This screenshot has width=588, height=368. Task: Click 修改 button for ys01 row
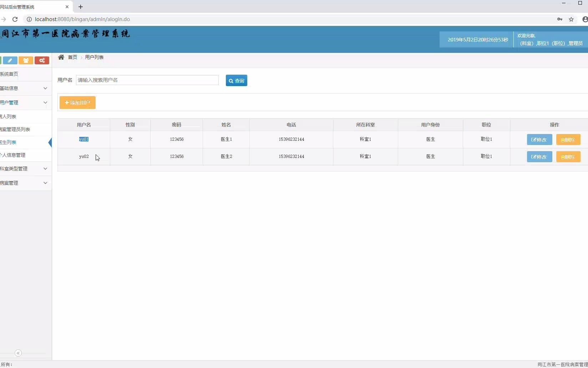(x=539, y=139)
